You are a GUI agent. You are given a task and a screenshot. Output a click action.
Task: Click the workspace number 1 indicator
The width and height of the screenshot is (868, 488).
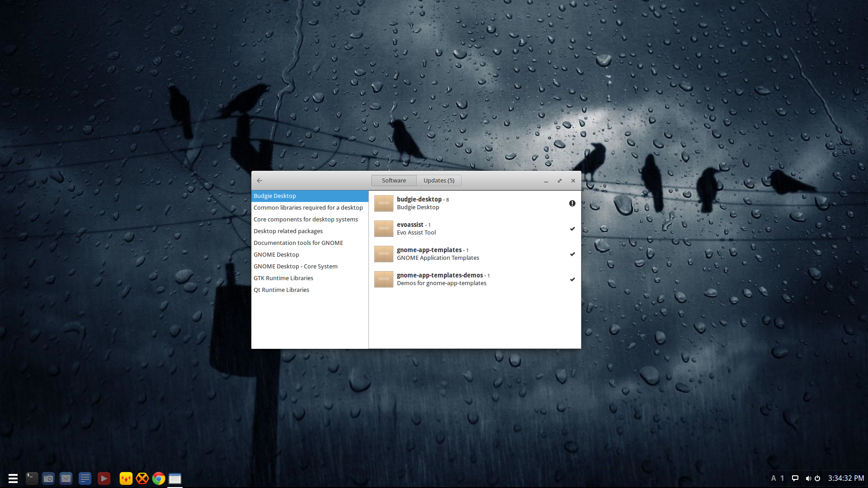782,479
